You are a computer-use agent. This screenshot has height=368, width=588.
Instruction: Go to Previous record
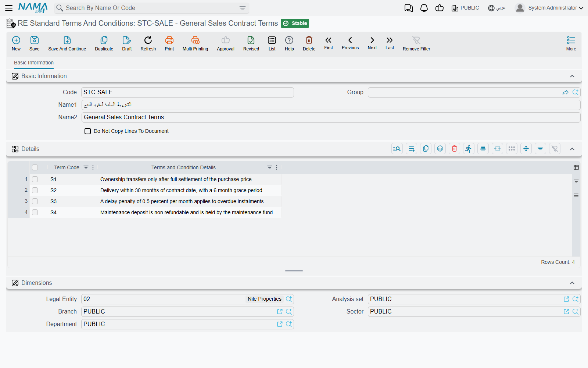(x=350, y=43)
